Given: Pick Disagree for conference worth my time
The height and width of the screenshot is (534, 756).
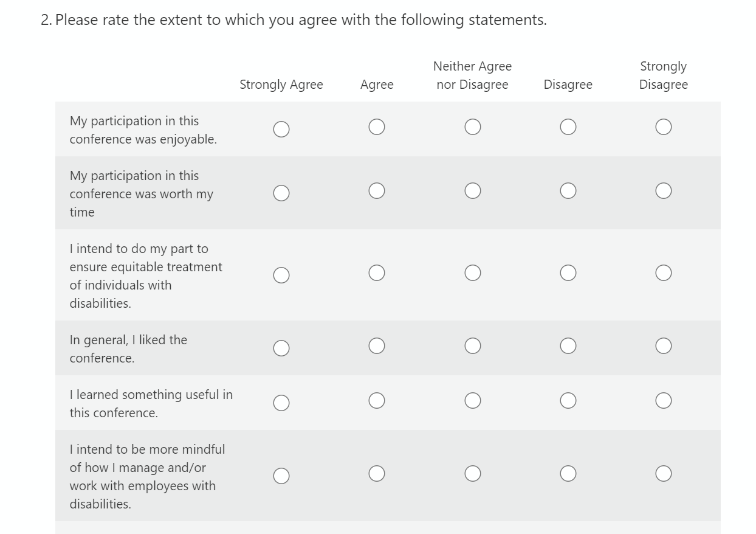Looking at the screenshot, I should point(568,191).
